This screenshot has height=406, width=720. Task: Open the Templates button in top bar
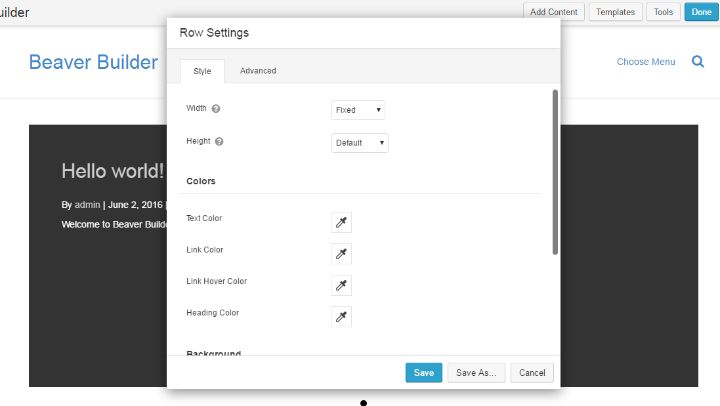(x=615, y=12)
